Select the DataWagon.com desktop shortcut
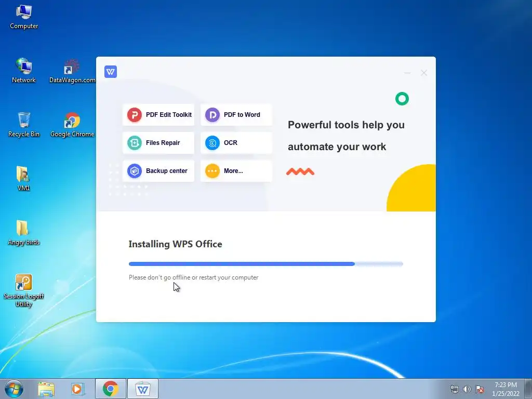 pyautogui.click(x=72, y=71)
